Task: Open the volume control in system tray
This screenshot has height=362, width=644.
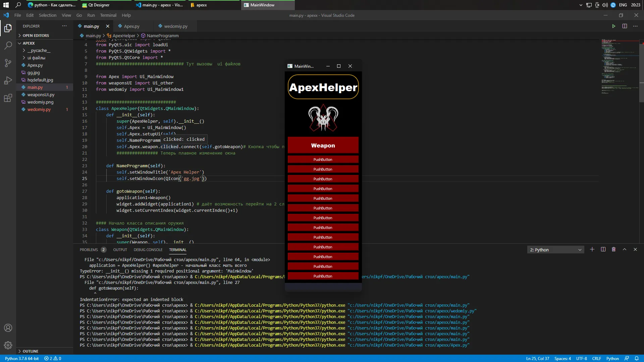Action: [x=605, y=5]
